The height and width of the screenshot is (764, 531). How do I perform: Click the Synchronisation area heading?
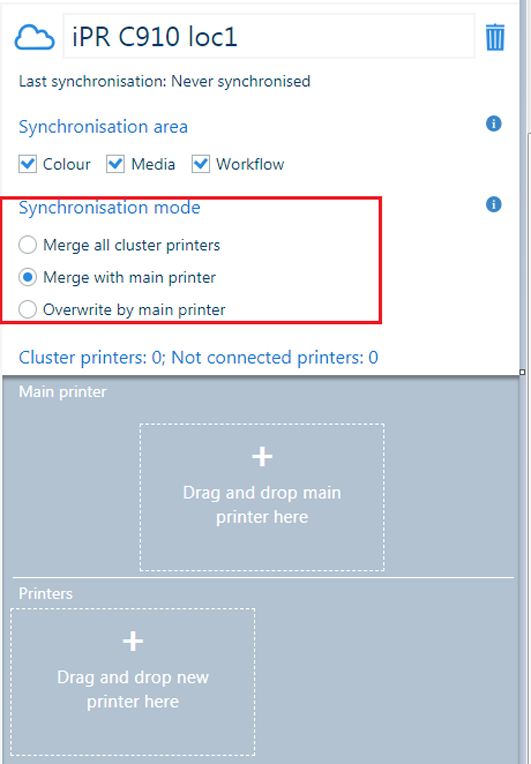tap(103, 127)
